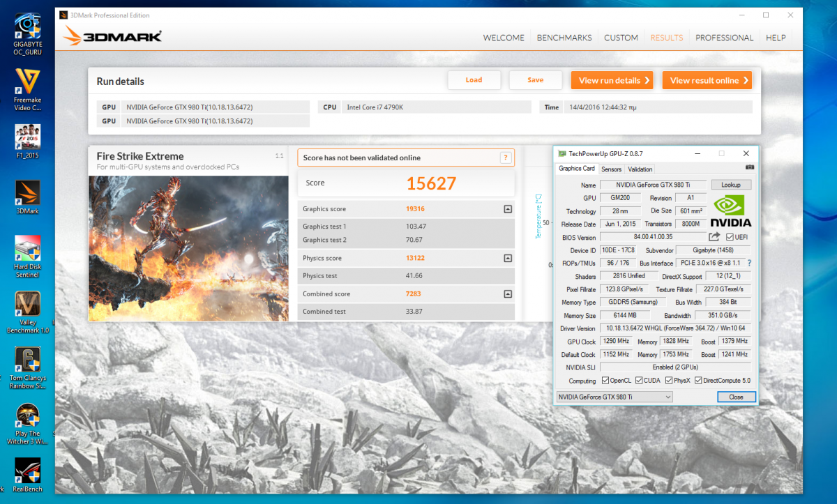Toggle the UEFI checkbox in GPU-Z
837x504 pixels.
tap(730, 238)
